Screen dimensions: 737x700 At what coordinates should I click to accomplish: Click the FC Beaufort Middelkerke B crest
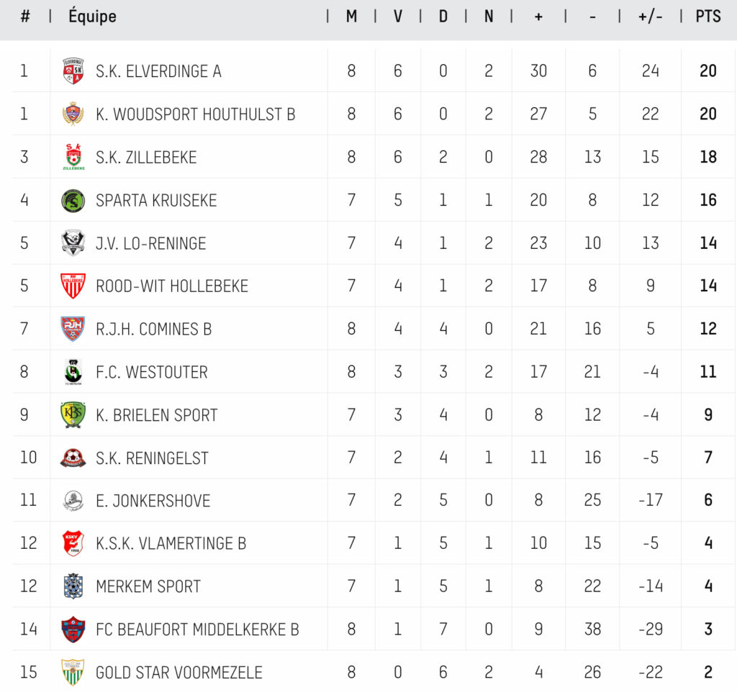(73, 629)
